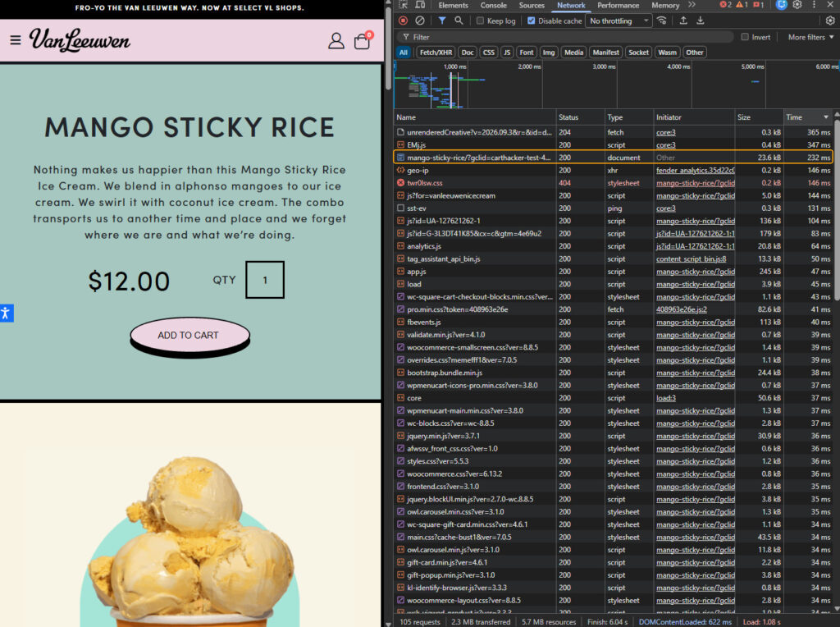Uncheck the Disable cache checkbox
The image size is (840, 627).
point(531,21)
